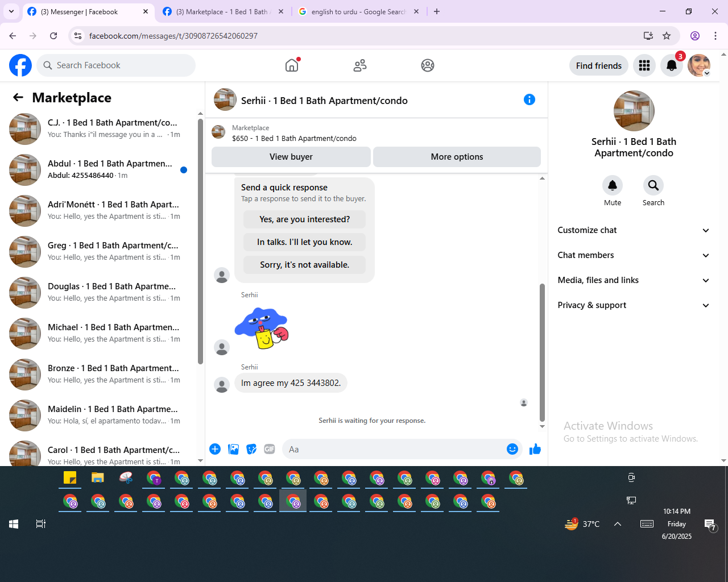728x582 pixels.
Task: Open the account profile picture menu
Action: click(x=699, y=65)
